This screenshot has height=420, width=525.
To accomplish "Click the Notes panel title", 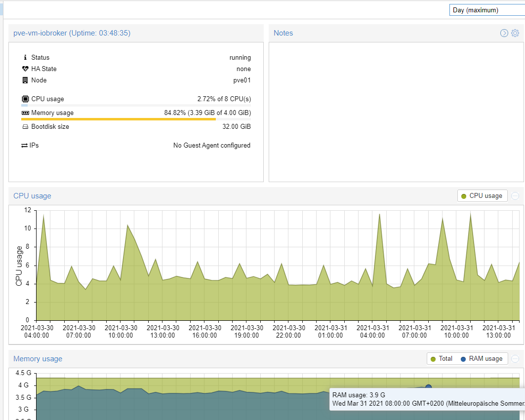I will point(283,33).
